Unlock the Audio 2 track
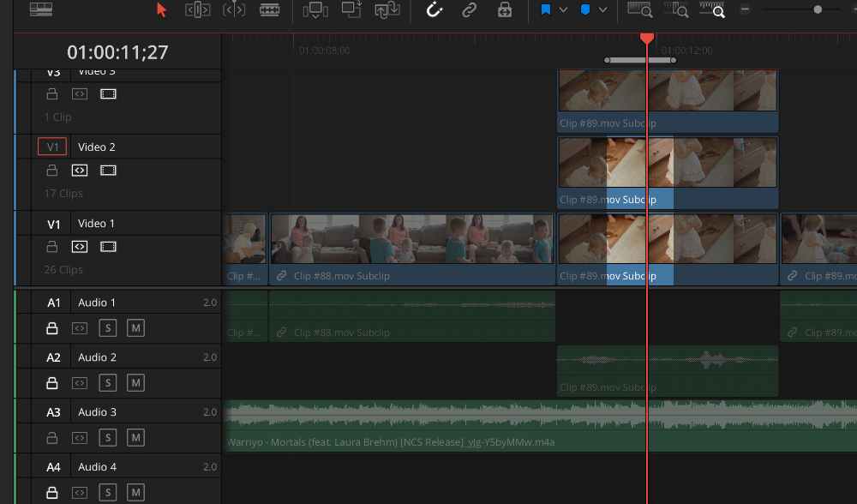Screen dimensions: 857x504 tap(52, 382)
